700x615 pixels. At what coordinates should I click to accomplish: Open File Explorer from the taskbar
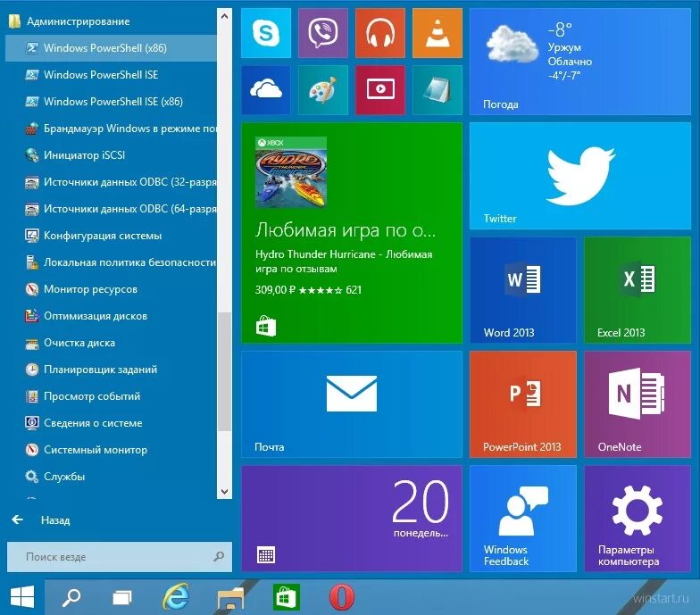click(230, 598)
